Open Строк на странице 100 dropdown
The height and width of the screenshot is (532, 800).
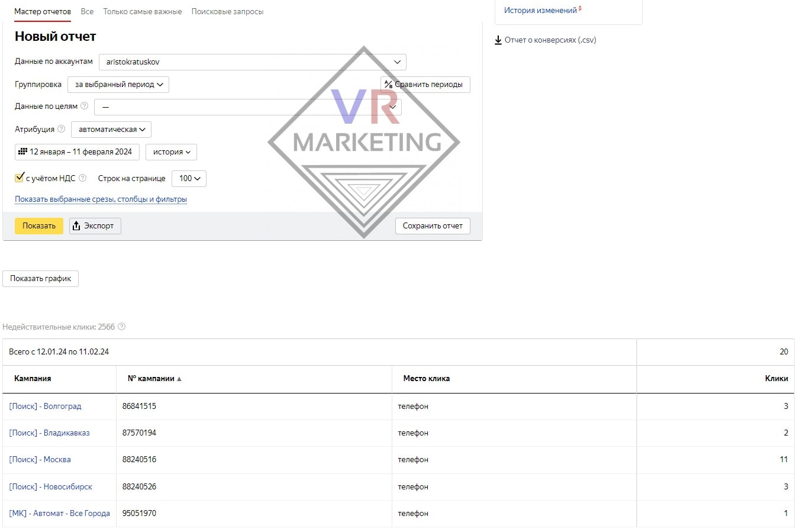tap(189, 179)
